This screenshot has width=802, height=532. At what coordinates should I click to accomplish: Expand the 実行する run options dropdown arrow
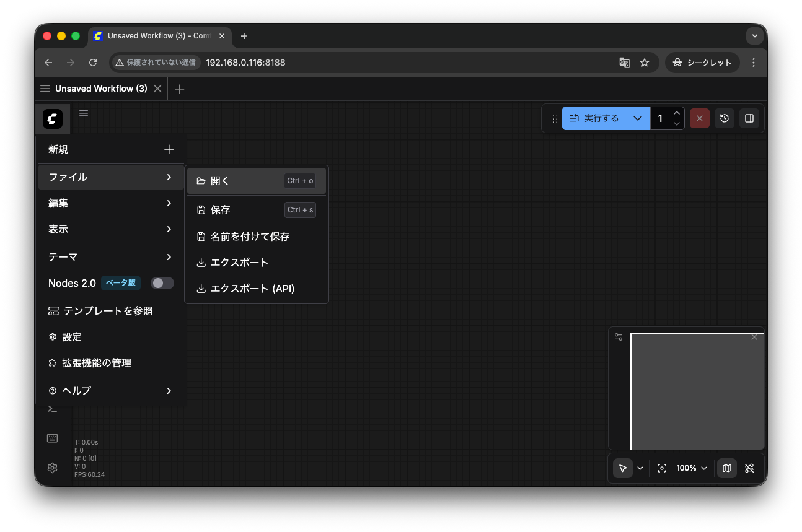(x=638, y=118)
